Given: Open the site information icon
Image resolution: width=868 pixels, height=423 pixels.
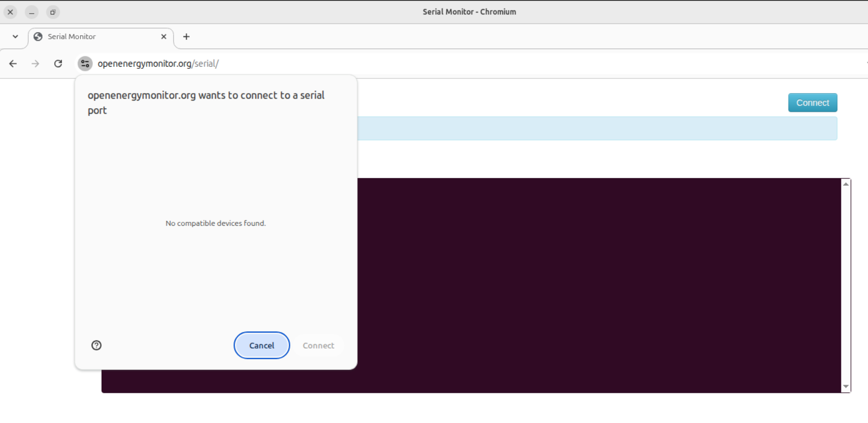Looking at the screenshot, I should click(x=85, y=63).
